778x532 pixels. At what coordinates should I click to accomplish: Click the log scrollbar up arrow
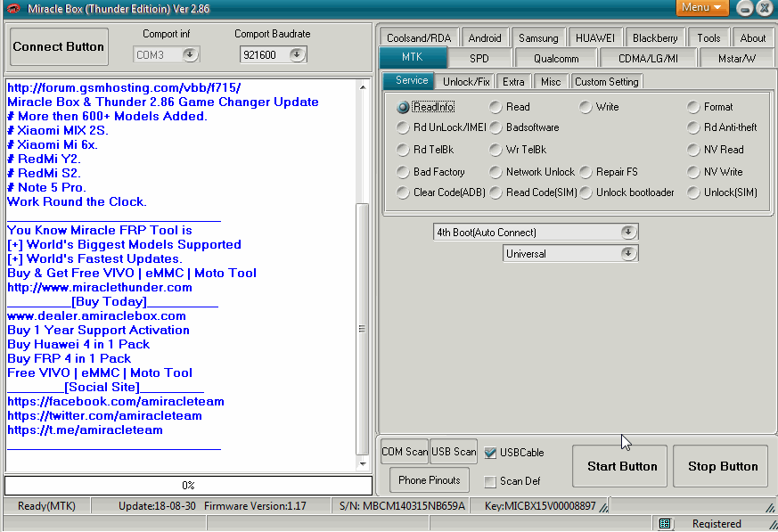click(363, 87)
